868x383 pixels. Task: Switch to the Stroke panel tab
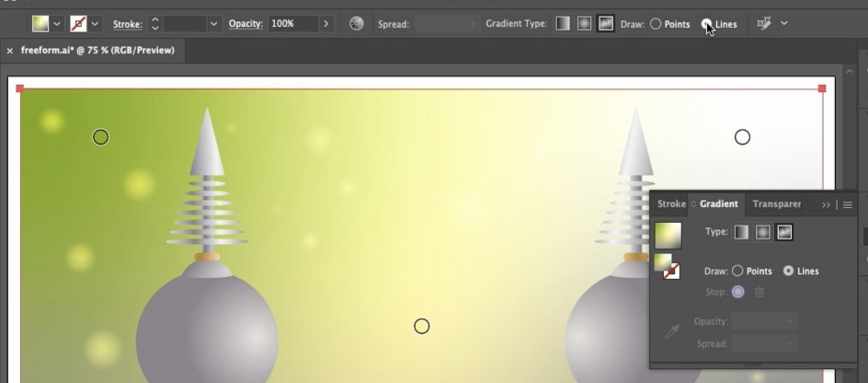(671, 204)
